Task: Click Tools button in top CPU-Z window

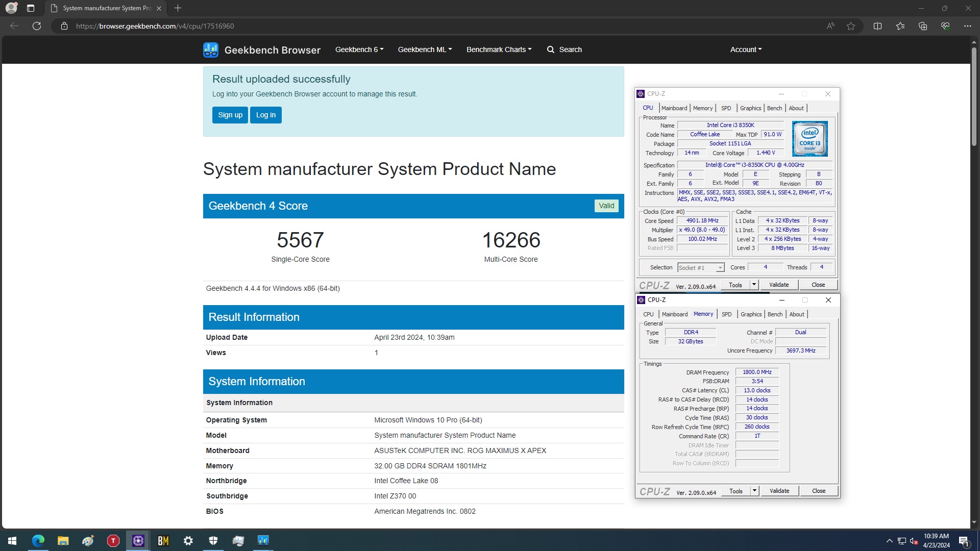Action: [736, 285]
